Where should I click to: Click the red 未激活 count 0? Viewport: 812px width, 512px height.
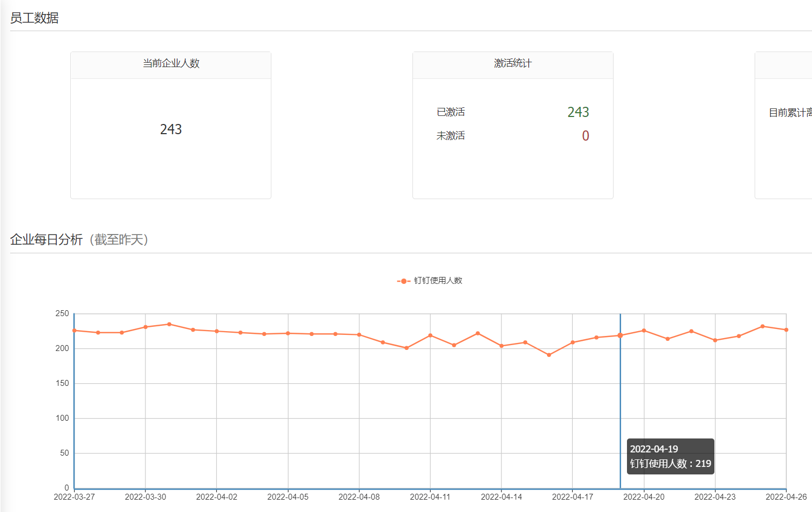pyautogui.click(x=585, y=136)
